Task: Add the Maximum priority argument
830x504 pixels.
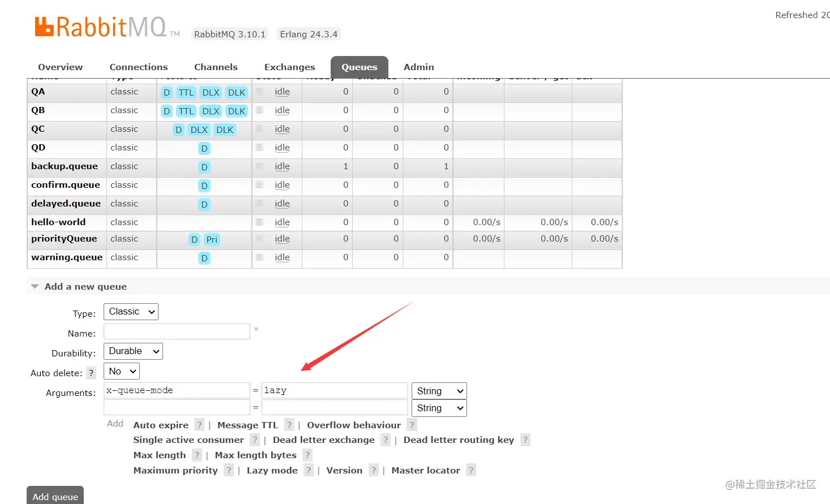Action: (x=176, y=470)
